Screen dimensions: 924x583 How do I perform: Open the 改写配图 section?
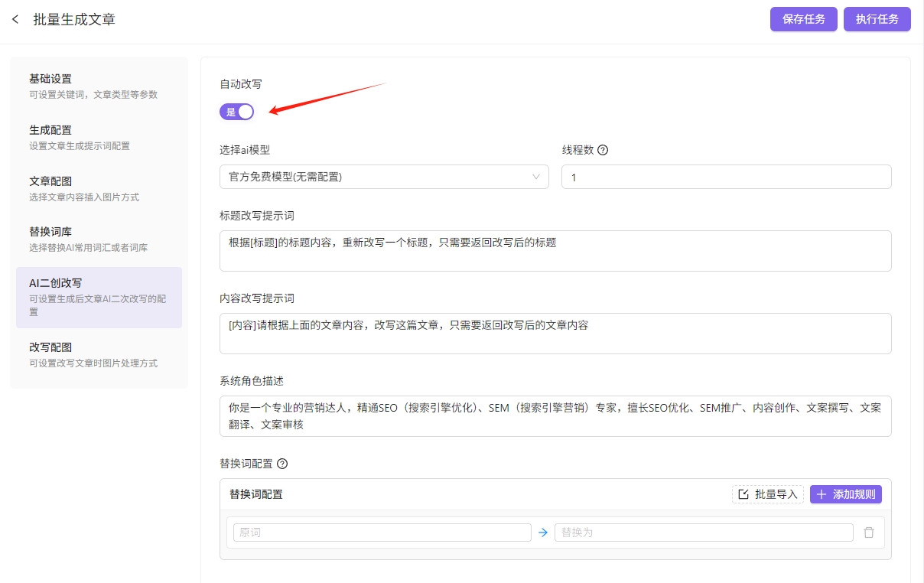click(x=99, y=354)
